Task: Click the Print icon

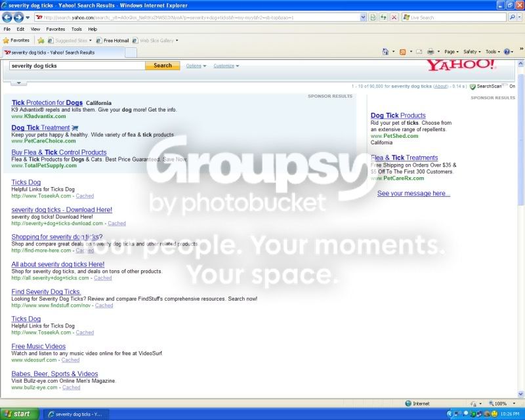Action: 430,52
